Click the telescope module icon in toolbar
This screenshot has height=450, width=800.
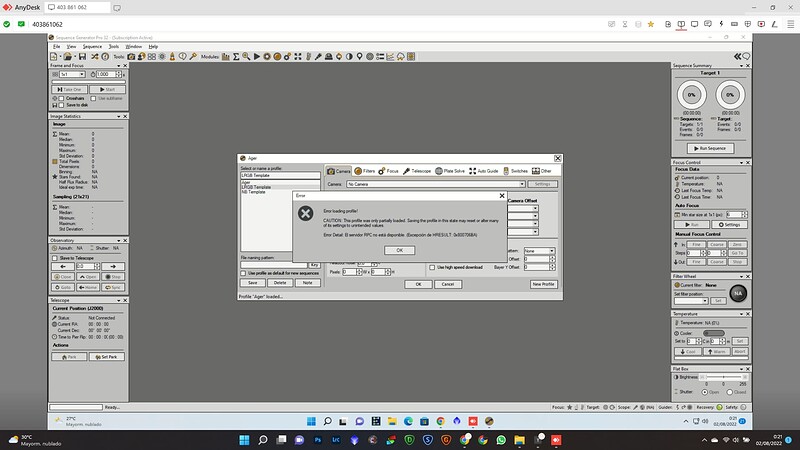[x=318, y=57]
